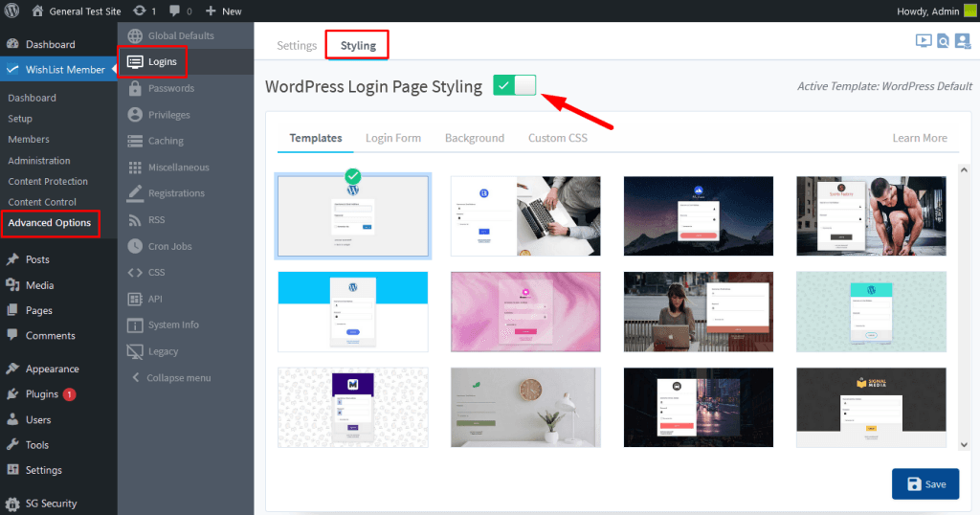
Task: Click the WordPress logo in admin bar
Action: [x=11, y=11]
